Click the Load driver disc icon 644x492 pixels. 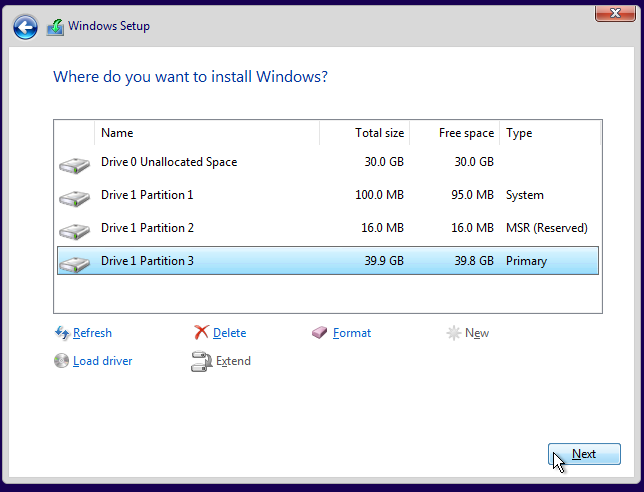61,361
